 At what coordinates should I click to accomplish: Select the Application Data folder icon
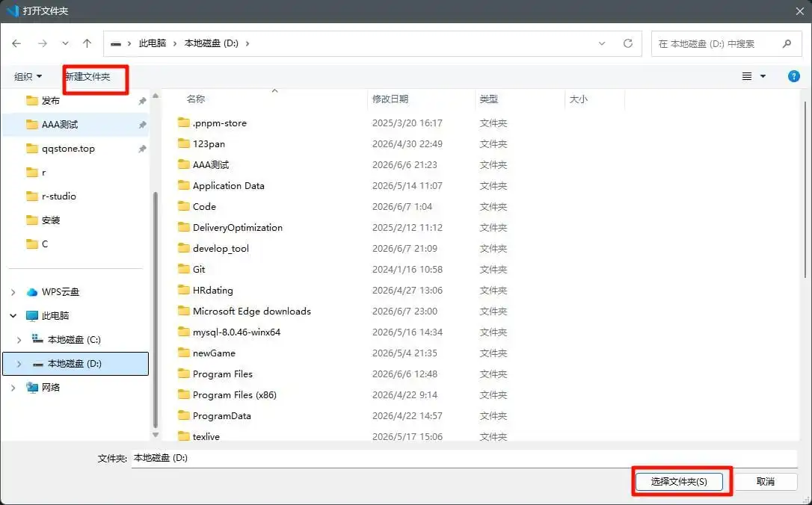pyautogui.click(x=183, y=185)
